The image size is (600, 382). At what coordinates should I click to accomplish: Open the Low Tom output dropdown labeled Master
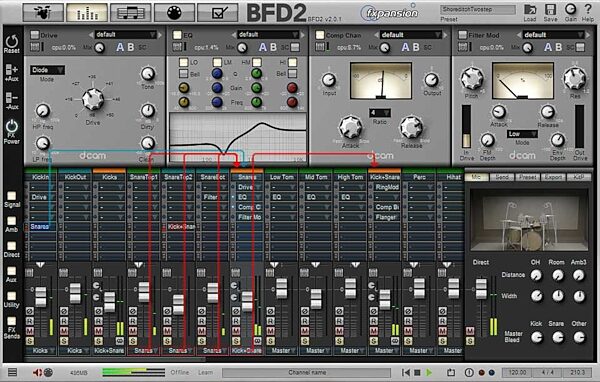[281, 351]
